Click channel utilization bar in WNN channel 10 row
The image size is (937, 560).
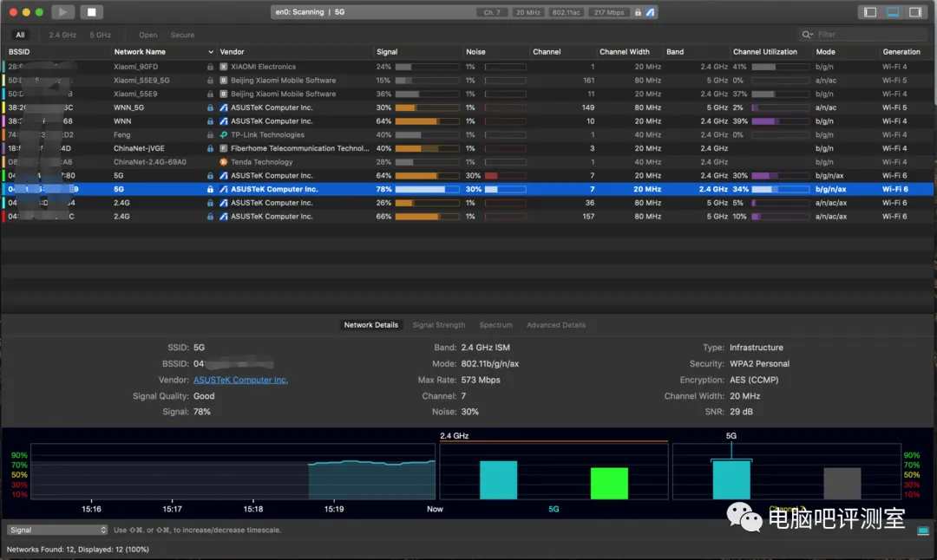click(x=781, y=121)
